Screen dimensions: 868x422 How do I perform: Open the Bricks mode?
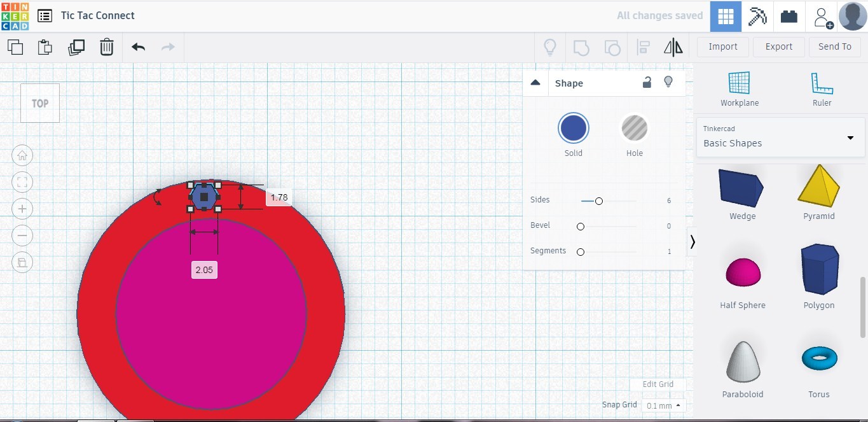[789, 17]
